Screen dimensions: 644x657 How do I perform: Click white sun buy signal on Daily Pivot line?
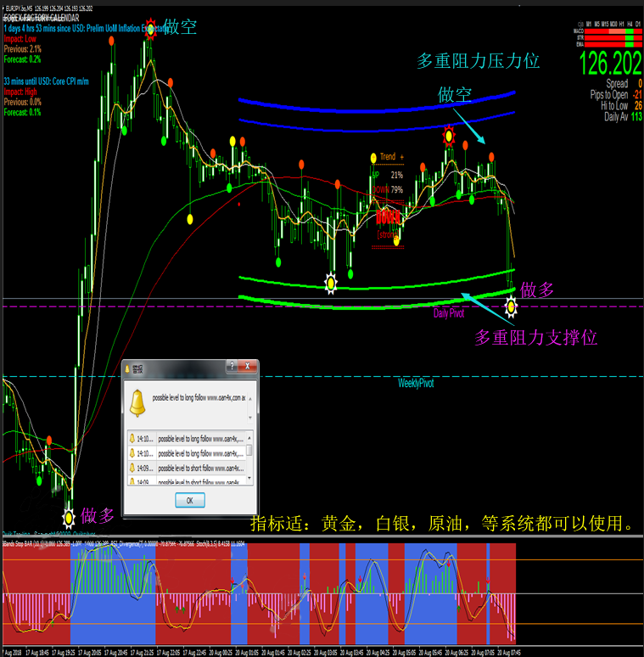coord(511,306)
